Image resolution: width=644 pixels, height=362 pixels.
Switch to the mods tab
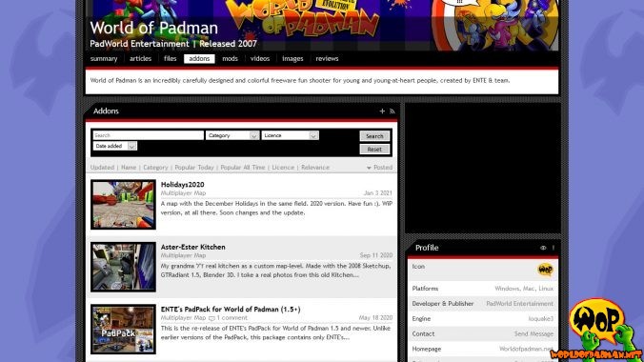coord(230,59)
